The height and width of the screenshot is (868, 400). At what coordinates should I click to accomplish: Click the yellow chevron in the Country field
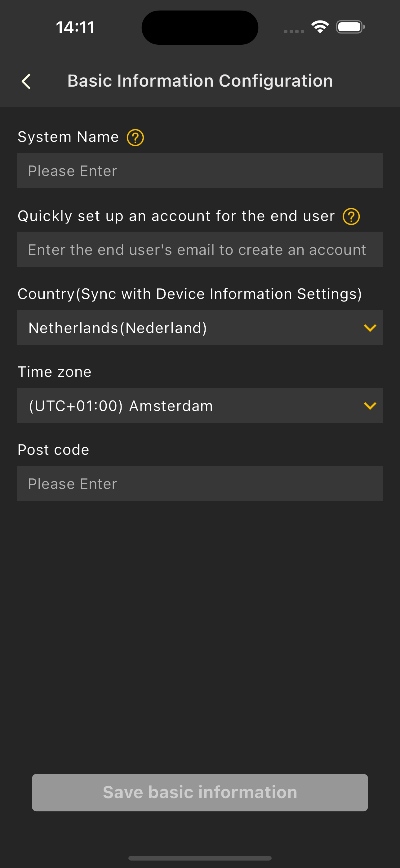370,328
